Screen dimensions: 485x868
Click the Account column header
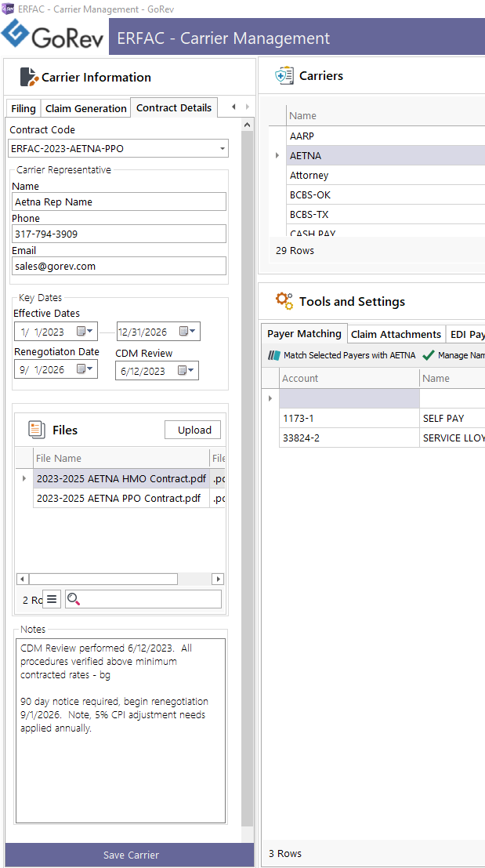click(349, 379)
